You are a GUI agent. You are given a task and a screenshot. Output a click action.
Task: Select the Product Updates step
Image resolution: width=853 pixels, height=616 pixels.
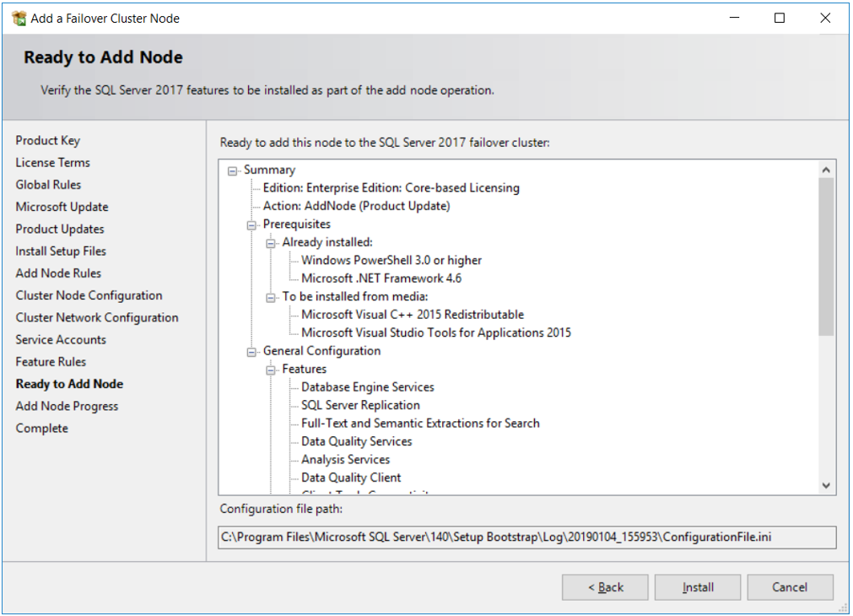point(60,229)
